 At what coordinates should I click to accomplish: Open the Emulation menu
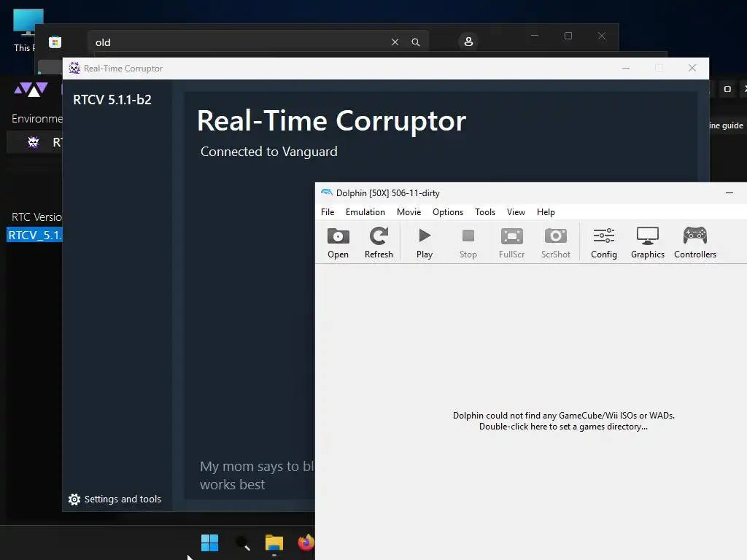(x=365, y=212)
